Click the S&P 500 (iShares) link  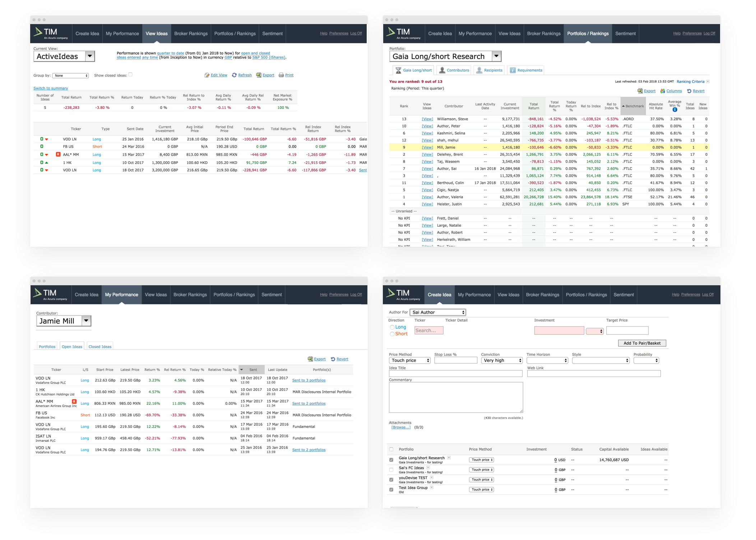click(x=269, y=57)
